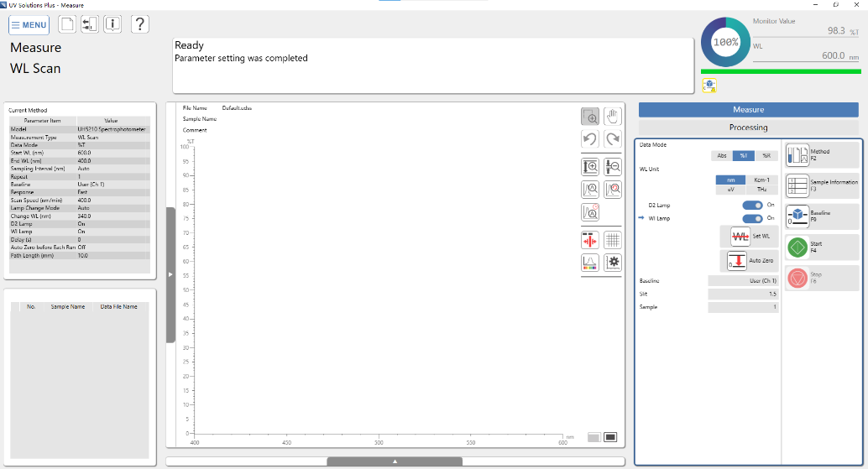868x469 pixels.
Task: Switch to the Measure tab
Action: click(749, 110)
